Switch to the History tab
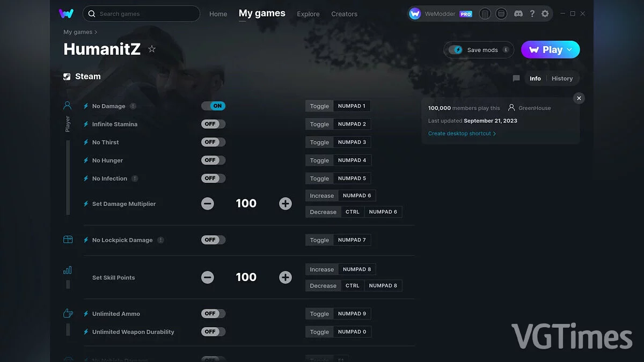 click(x=562, y=78)
